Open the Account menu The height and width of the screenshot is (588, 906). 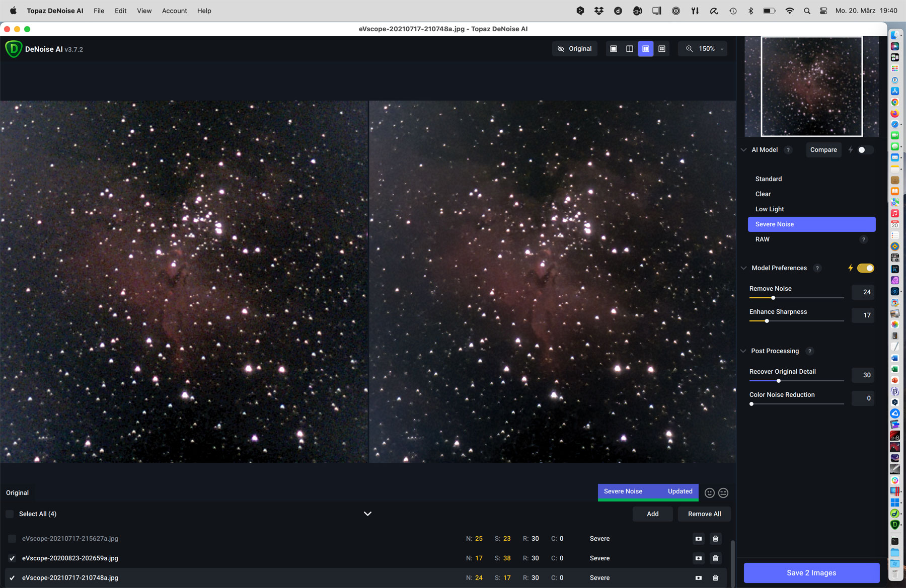point(175,11)
